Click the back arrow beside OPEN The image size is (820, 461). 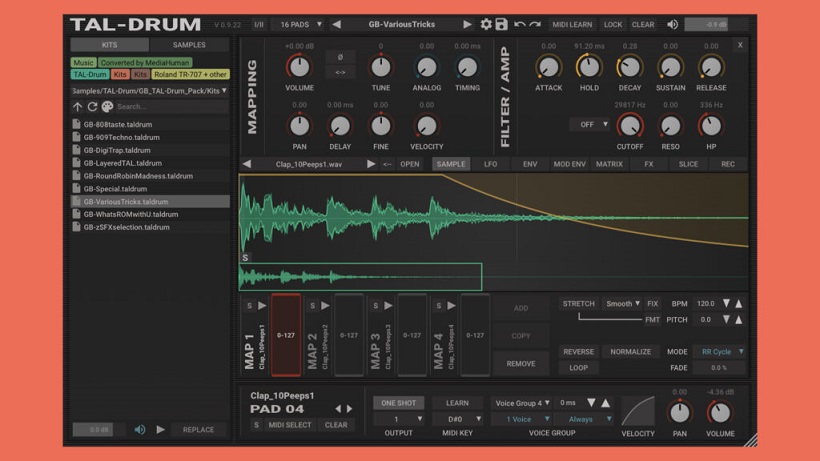coord(387,164)
